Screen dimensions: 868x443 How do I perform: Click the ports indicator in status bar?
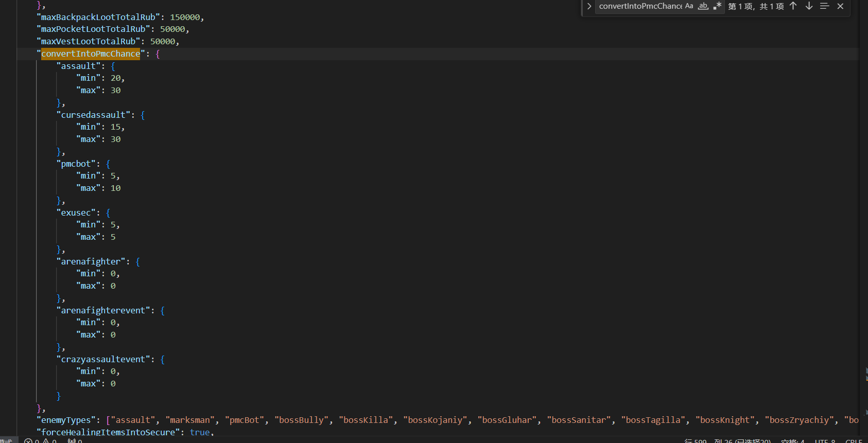click(75, 441)
